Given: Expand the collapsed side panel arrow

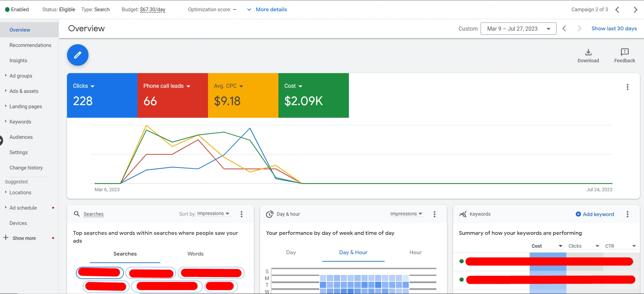Looking at the screenshot, I should pos(1,140).
